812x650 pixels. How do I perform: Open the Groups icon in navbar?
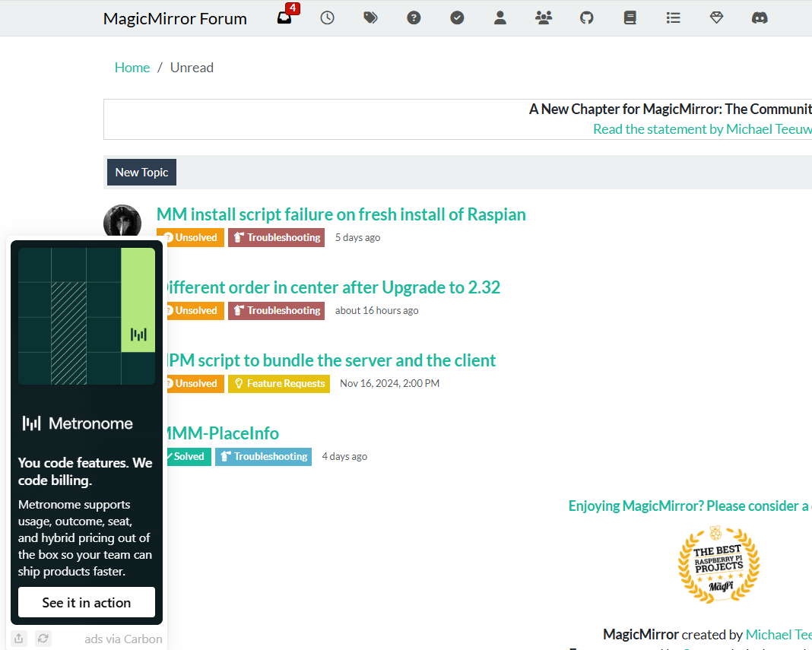544,18
